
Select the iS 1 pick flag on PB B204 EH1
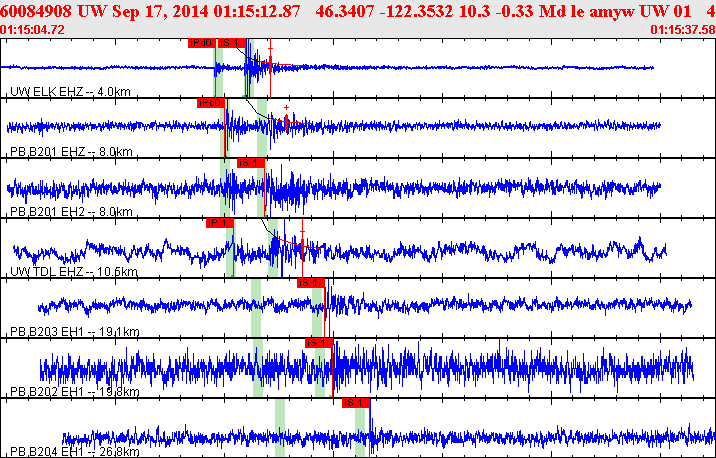tap(356, 403)
